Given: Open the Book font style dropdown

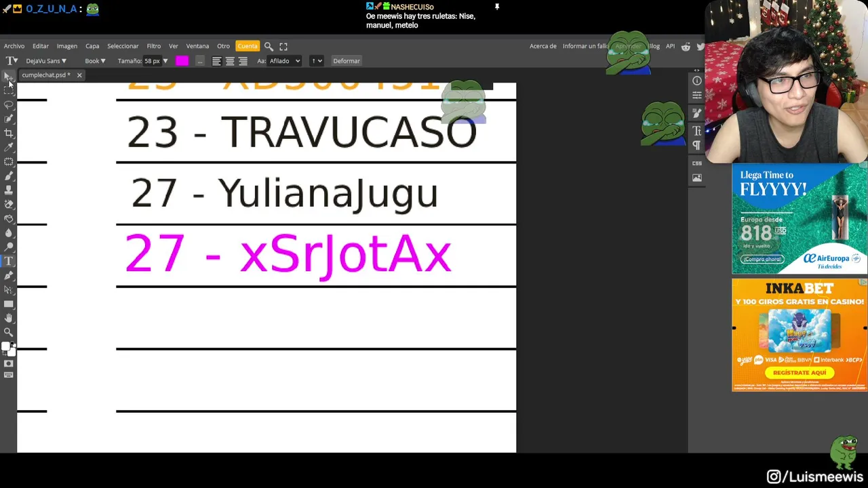Looking at the screenshot, I should click(95, 61).
